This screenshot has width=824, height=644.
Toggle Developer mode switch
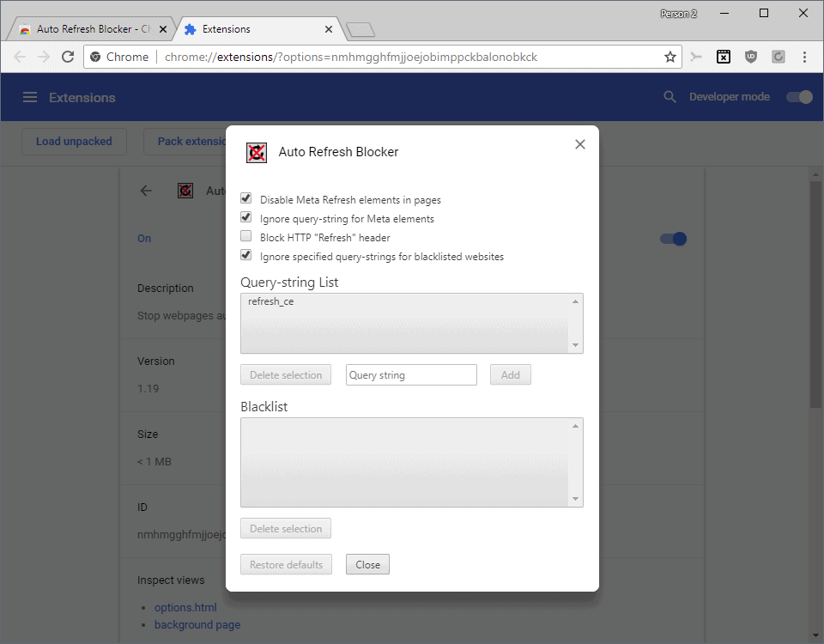coord(799,97)
